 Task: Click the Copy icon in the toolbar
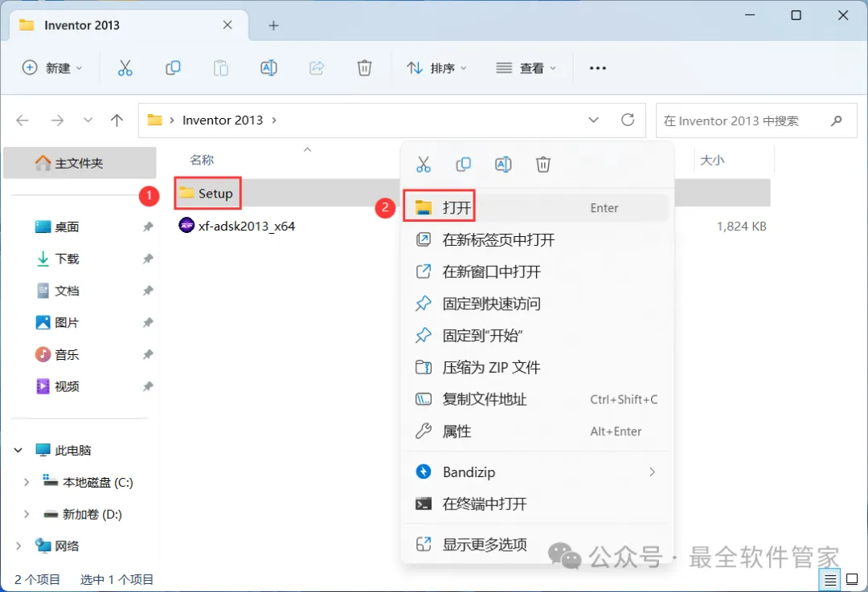point(173,68)
